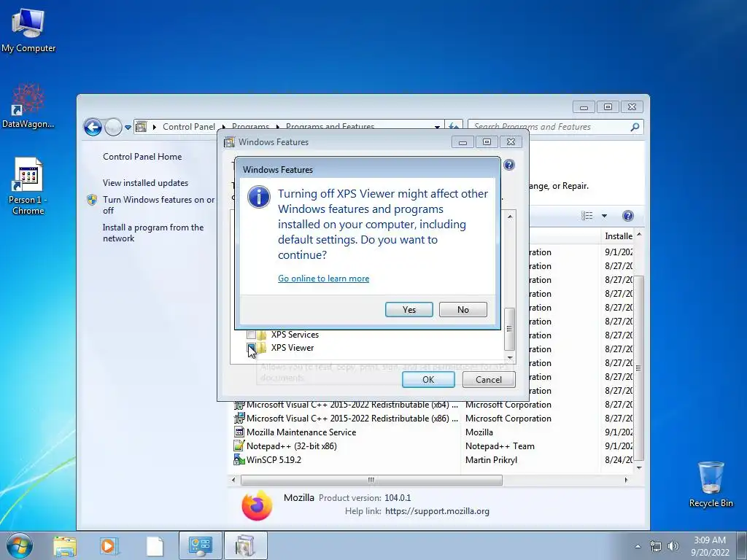Show hidden tray icons arrow

pyautogui.click(x=638, y=546)
